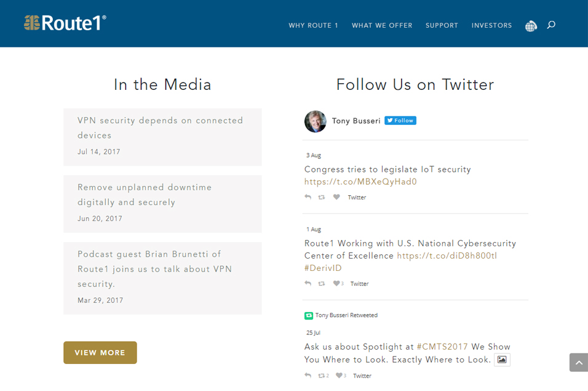Image resolution: width=588 pixels, height=391 pixels.
Task: Click the globe language icon
Action: pos(531,26)
